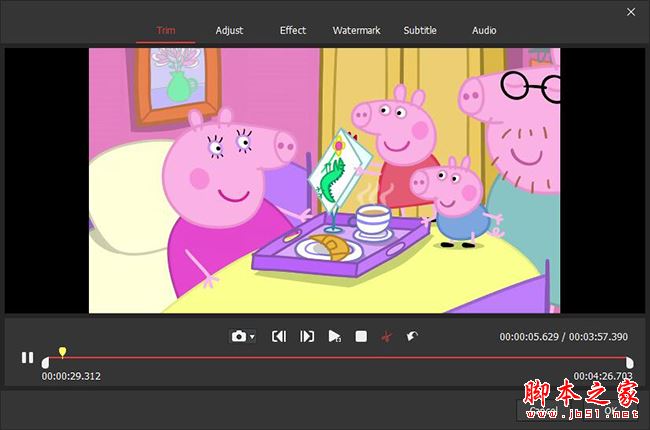Click the red timeline track
Screen dimensions: 650x430
pyautogui.click(x=337, y=357)
